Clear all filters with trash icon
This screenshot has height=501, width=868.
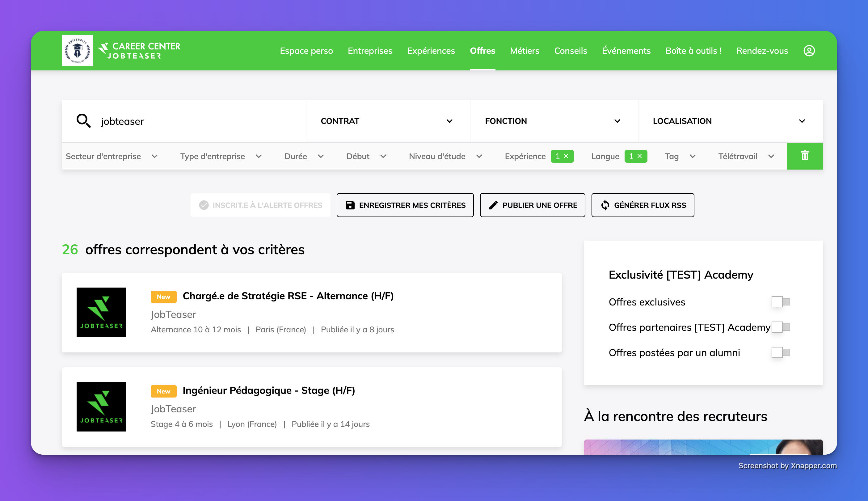805,156
